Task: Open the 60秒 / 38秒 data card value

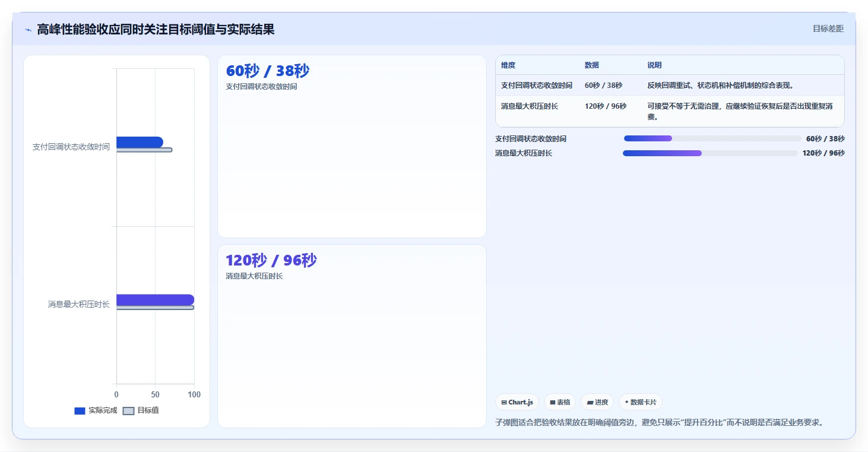Action: pos(268,71)
